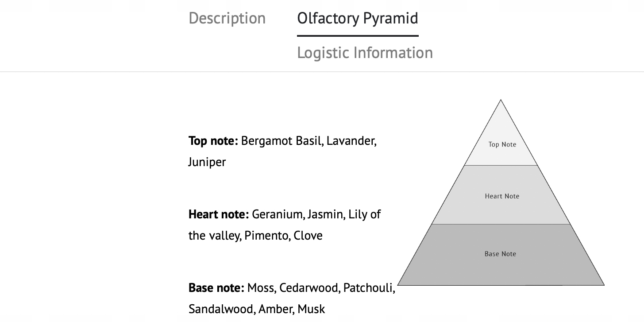The image size is (644, 322).
Task: Click the word Clove
Action: [x=308, y=236]
